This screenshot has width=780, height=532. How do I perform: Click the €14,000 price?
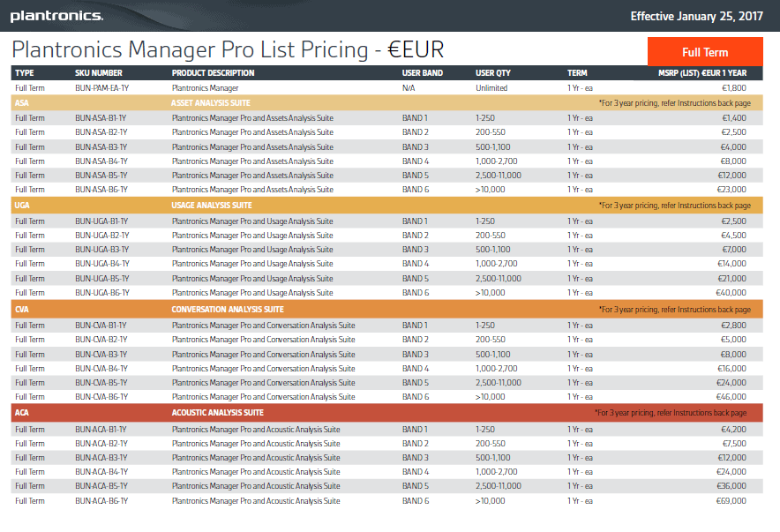pos(731,264)
